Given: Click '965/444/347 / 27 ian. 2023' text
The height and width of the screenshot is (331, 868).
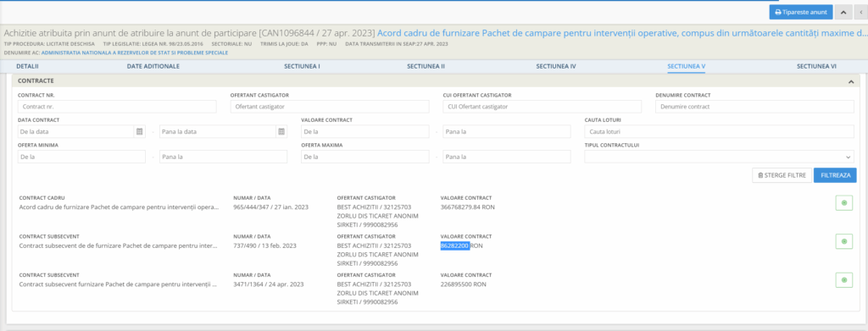Looking at the screenshot, I should pyautogui.click(x=270, y=207).
